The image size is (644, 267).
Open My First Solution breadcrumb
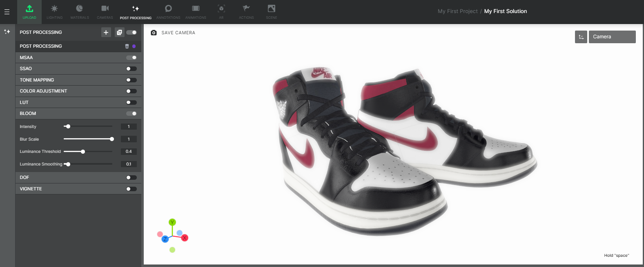point(506,11)
